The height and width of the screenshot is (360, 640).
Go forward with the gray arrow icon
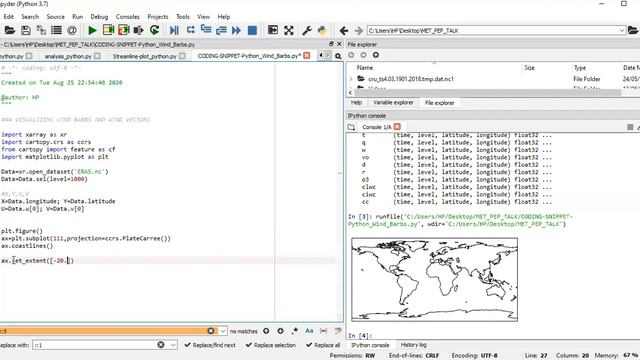(358, 31)
